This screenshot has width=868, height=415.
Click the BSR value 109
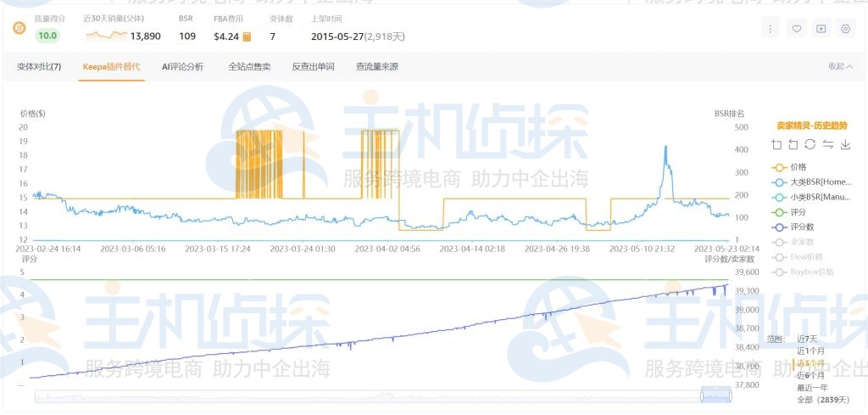pos(187,36)
